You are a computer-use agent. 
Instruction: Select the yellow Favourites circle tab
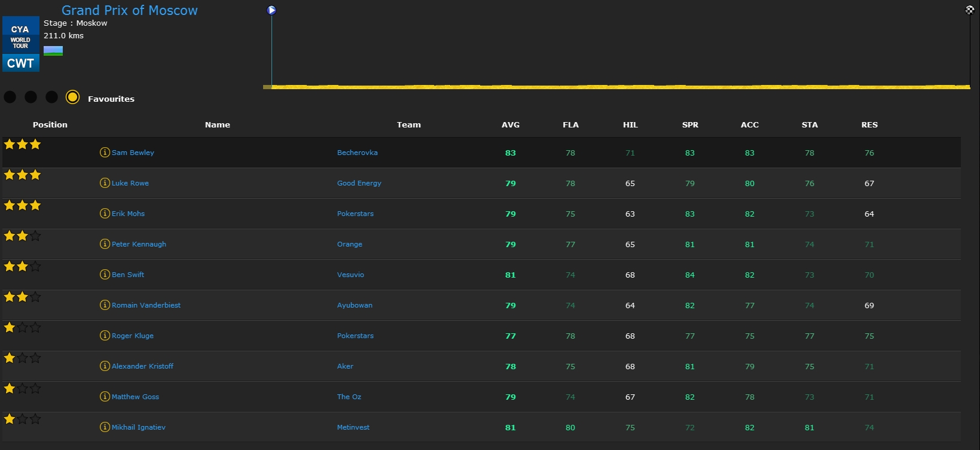pos(72,97)
